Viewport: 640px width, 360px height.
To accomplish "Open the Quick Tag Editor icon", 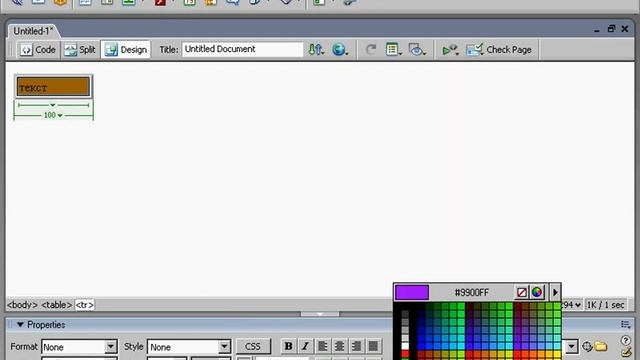I will point(627,353).
